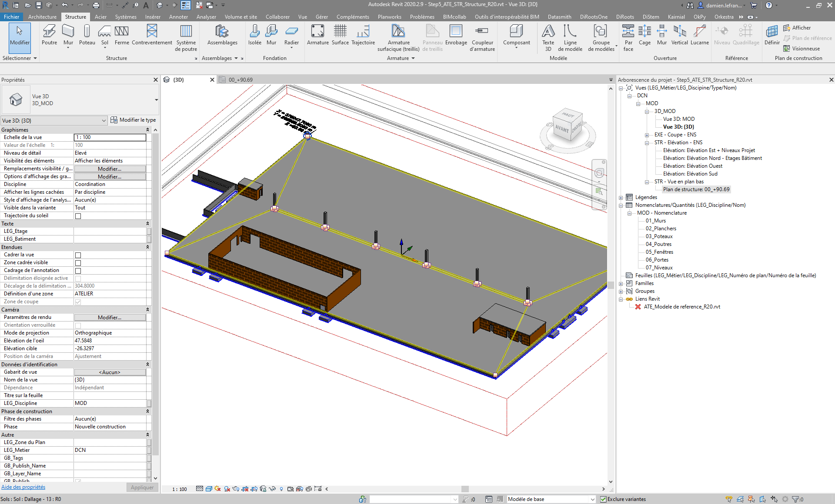This screenshot has height=504, width=835.
Task: Open the Architecture ribbon tab
Action: [42, 17]
